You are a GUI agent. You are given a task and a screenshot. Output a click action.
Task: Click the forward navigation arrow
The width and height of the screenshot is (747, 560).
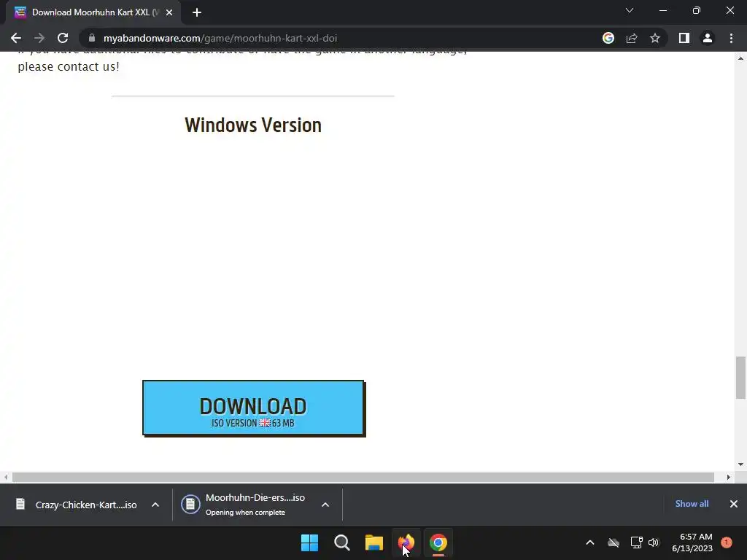pyautogui.click(x=39, y=38)
